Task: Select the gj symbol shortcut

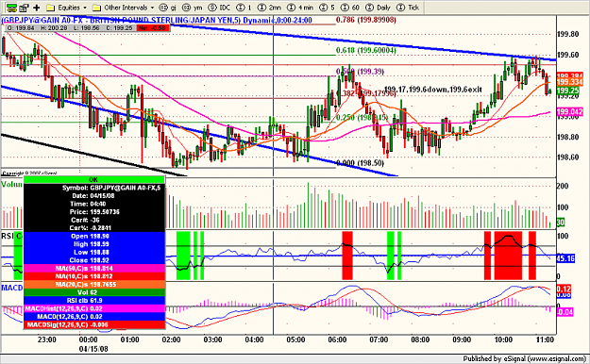Action: point(168,8)
